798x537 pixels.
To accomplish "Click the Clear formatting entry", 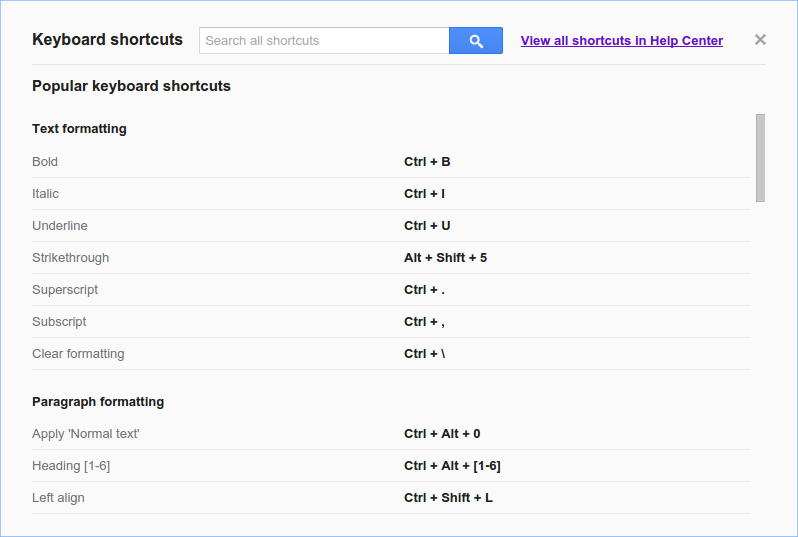I will pyautogui.click(x=78, y=354).
